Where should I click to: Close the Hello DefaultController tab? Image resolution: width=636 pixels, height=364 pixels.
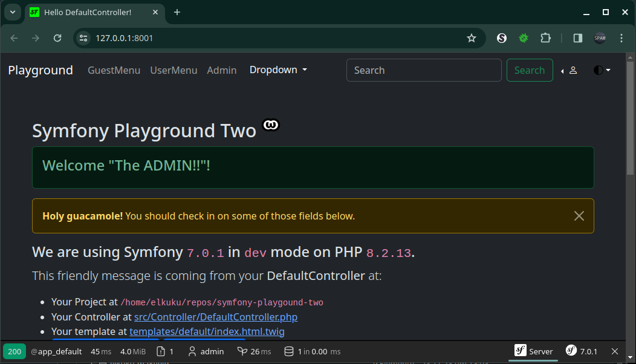[155, 12]
